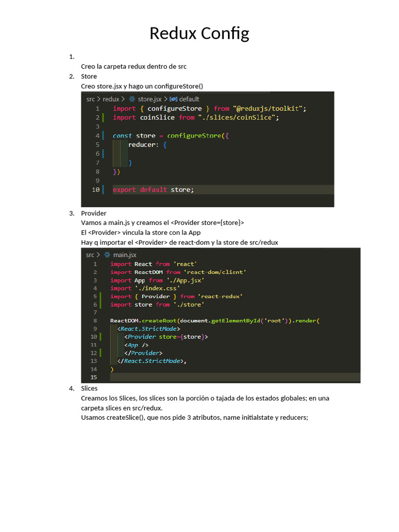
Task: Click the 'Provider' list heading
Action: 94,214
